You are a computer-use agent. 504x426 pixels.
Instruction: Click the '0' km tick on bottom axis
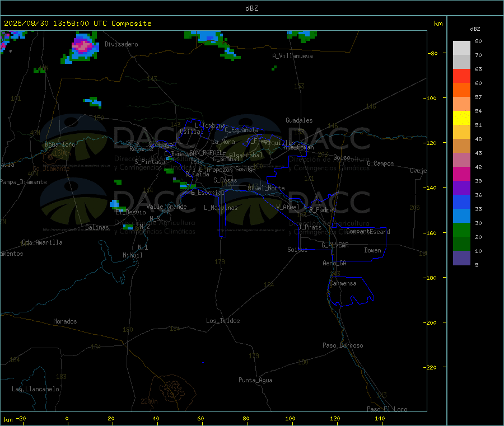coord(67,419)
